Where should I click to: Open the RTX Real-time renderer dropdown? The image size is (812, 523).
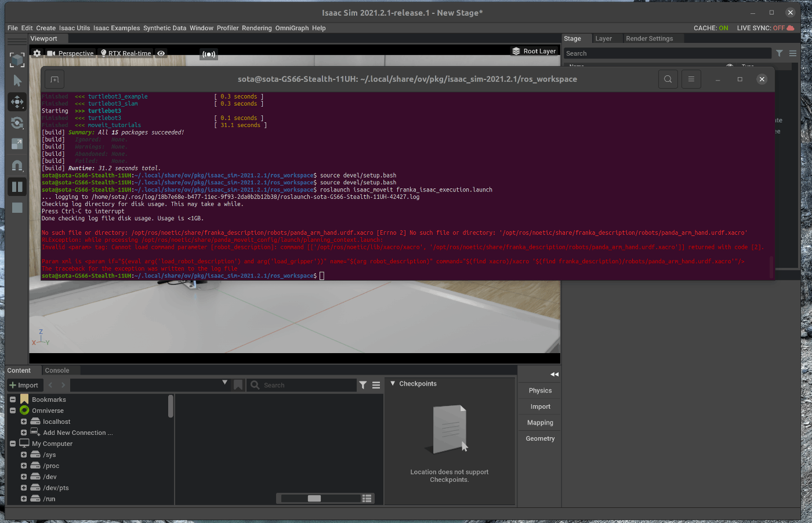tap(126, 53)
